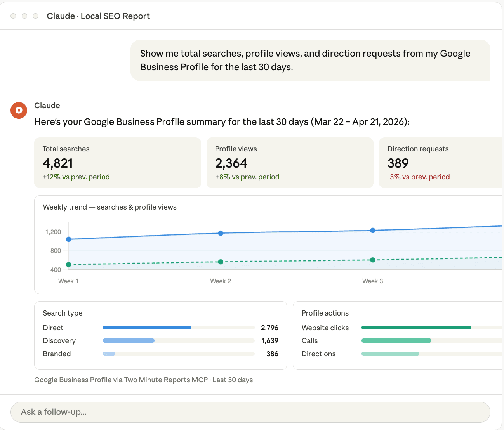This screenshot has height=430, width=504.
Task: Click the 1,200 y-axis label
Action: [x=53, y=232]
